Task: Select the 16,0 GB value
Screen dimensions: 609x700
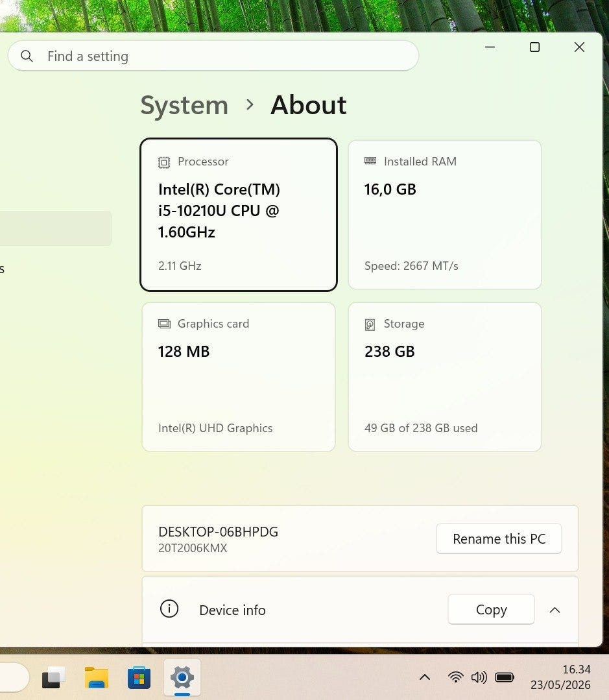Action: 390,189
